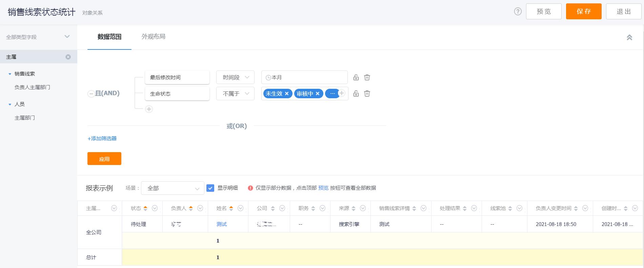Save the report with 保存

[x=584, y=12]
